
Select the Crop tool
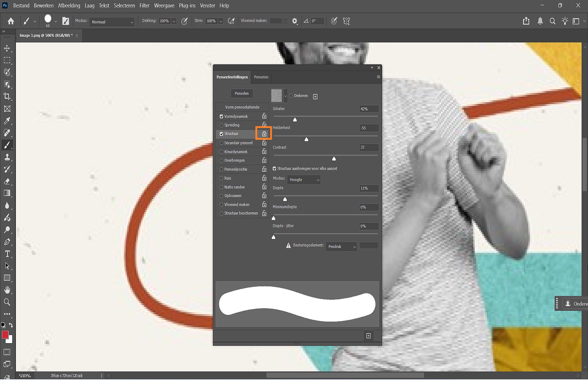7,97
